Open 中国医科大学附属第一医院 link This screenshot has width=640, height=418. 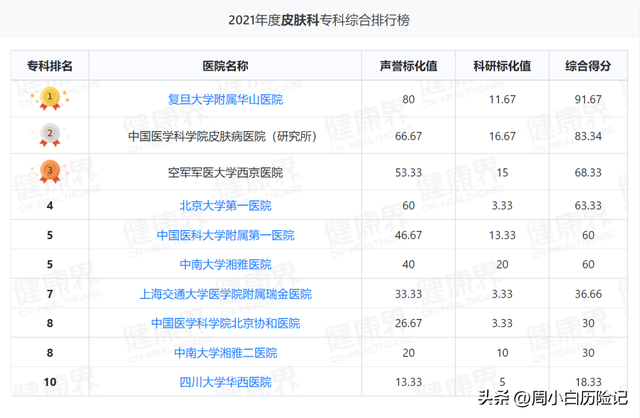pos(225,235)
